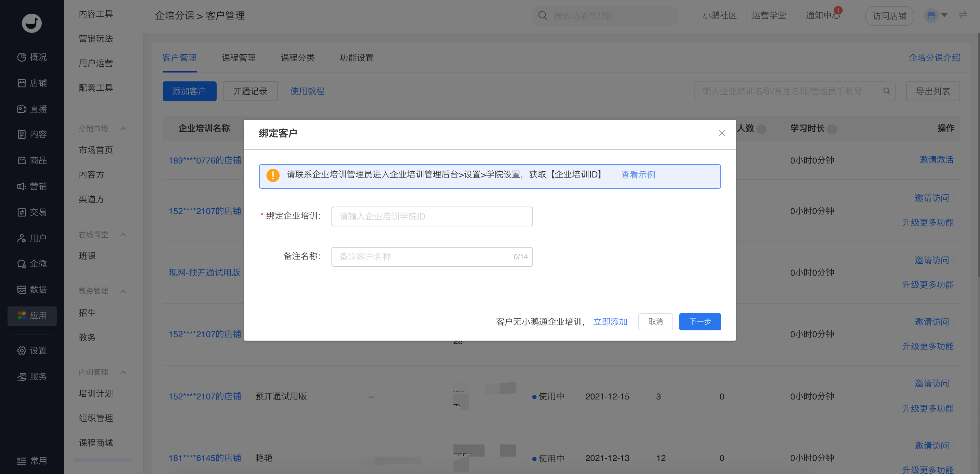The height and width of the screenshot is (474, 980).
Task: Switch to the 功能设置 tab
Action: pyautogui.click(x=356, y=58)
